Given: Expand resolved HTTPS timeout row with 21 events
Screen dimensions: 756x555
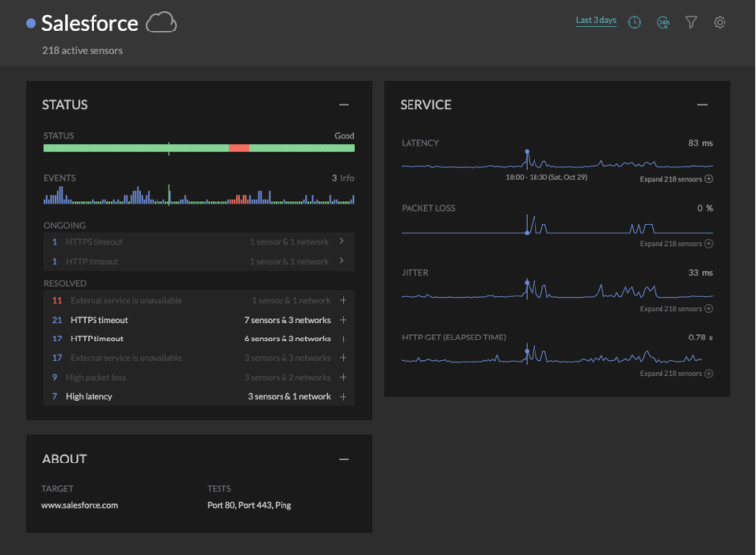Looking at the screenshot, I should (343, 320).
